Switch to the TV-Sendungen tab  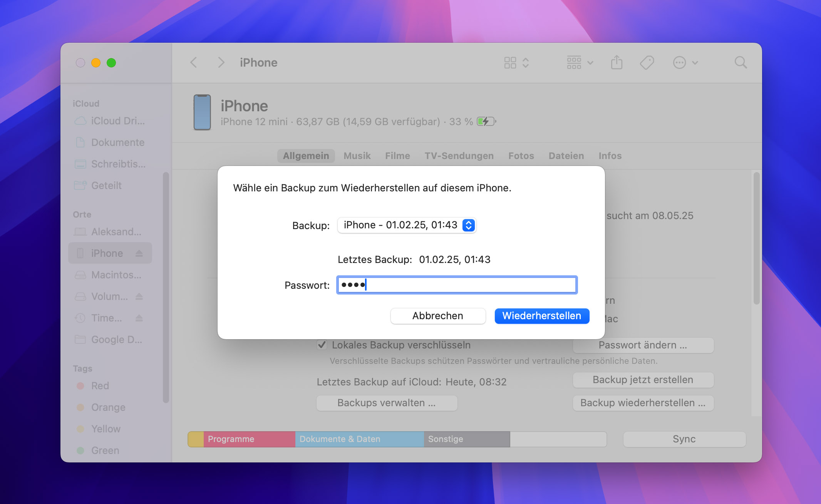tap(459, 156)
